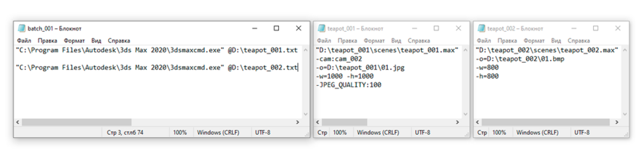The height and width of the screenshot is (167, 644).
Task: Open Справка menu in teapot_001 window
Action: (x=419, y=40)
